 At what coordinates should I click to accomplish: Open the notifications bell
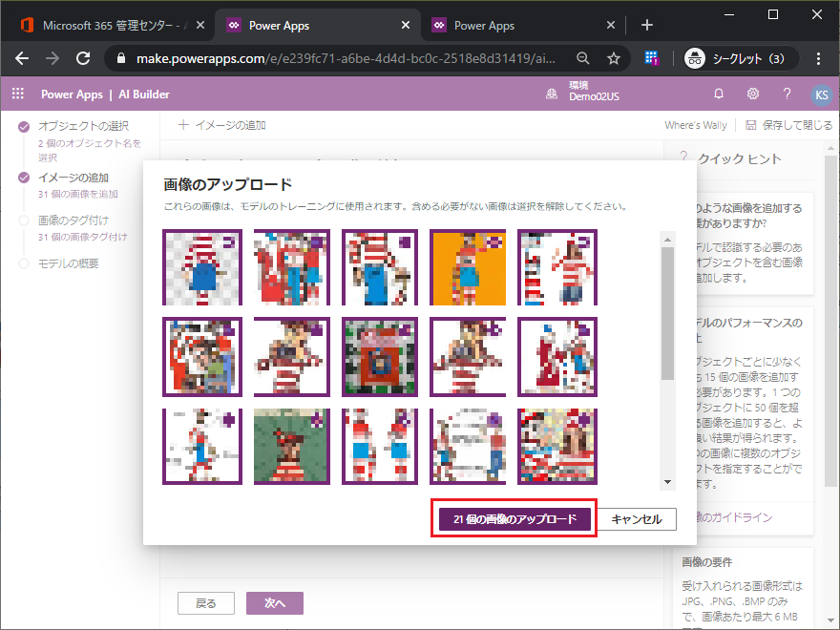click(719, 94)
